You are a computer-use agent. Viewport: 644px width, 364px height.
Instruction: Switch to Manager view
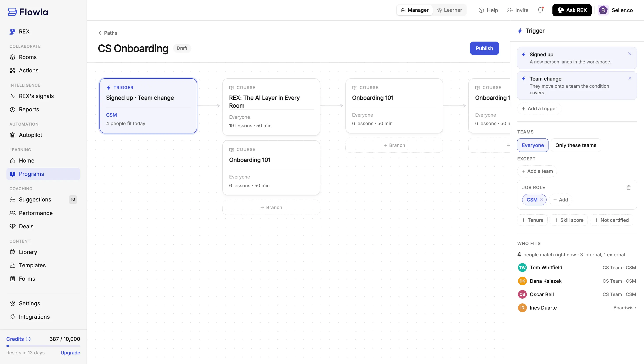click(x=415, y=10)
